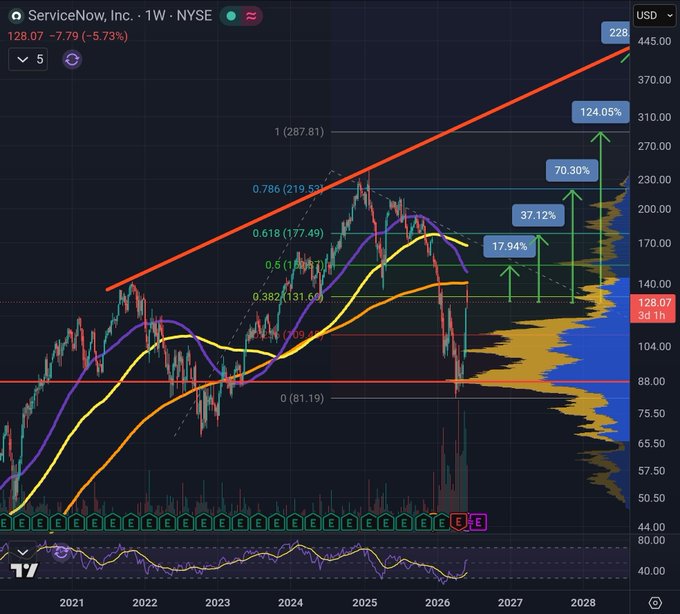The width and height of the screenshot is (680, 614).
Task: Select the green arrow under 124.05% label
Action: pos(601,216)
